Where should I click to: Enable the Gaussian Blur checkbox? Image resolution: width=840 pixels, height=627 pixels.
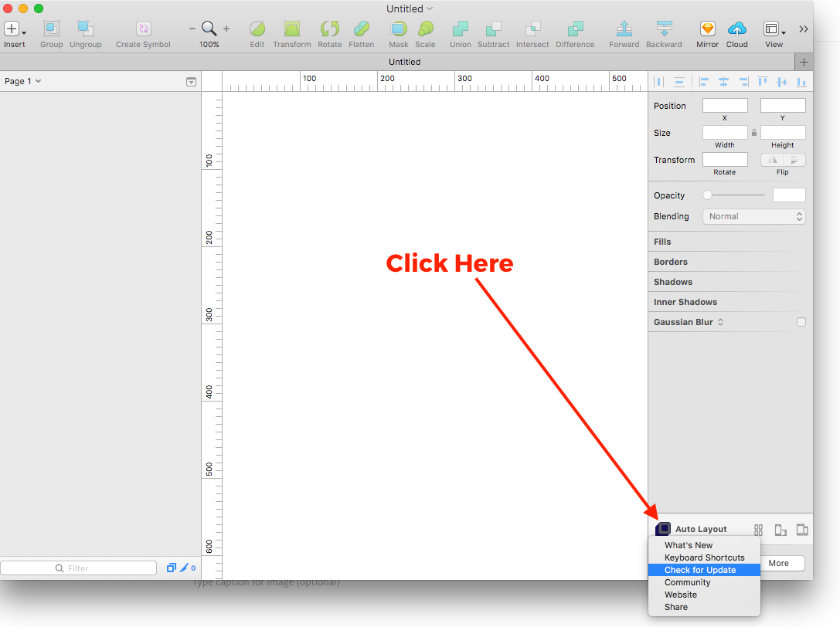pyautogui.click(x=801, y=322)
